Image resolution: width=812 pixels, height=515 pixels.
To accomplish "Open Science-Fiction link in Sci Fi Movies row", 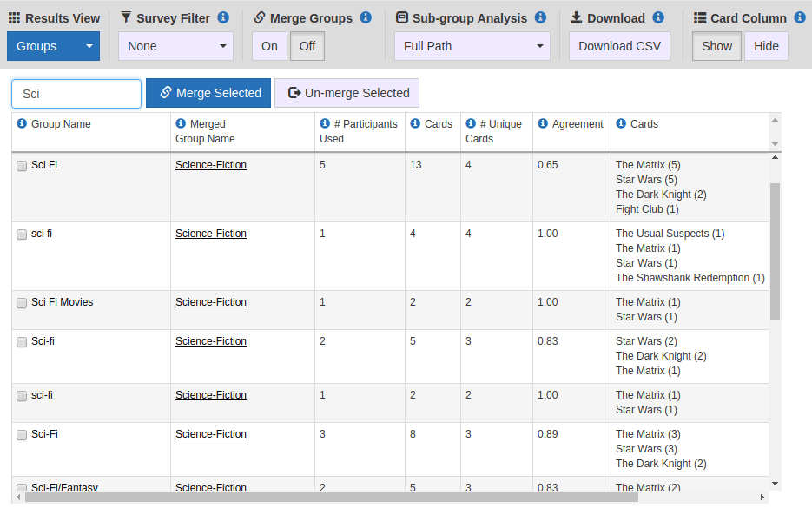I will pyautogui.click(x=211, y=302).
